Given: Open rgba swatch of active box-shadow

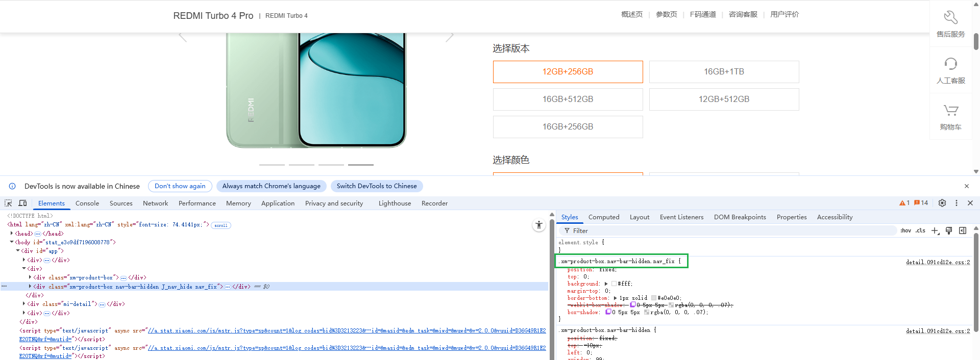Looking at the screenshot, I should pyautogui.click(x=647, y=312).
